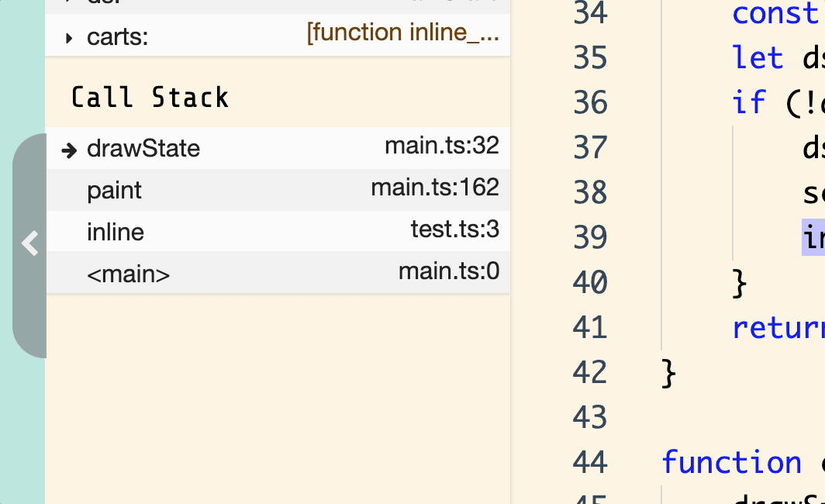This screenshot has height=504, width=825.
Task: Open the inline_ function value link
Action: click(403, 33)
